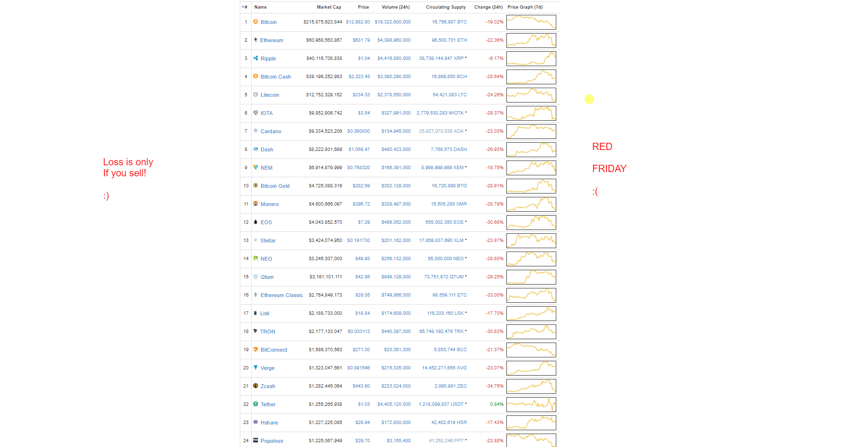Click the BitConnect coin icon
868x447 pixels.
(x=256, y=349)
